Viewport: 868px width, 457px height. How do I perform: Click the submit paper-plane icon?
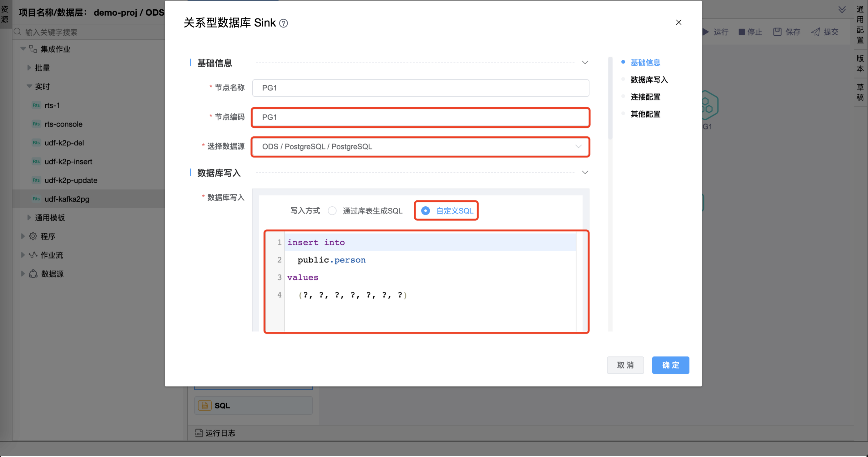pos(815,32)
